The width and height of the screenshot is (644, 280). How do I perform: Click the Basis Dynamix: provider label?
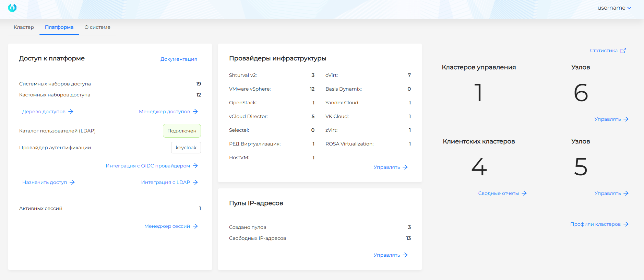coord(344,89)
